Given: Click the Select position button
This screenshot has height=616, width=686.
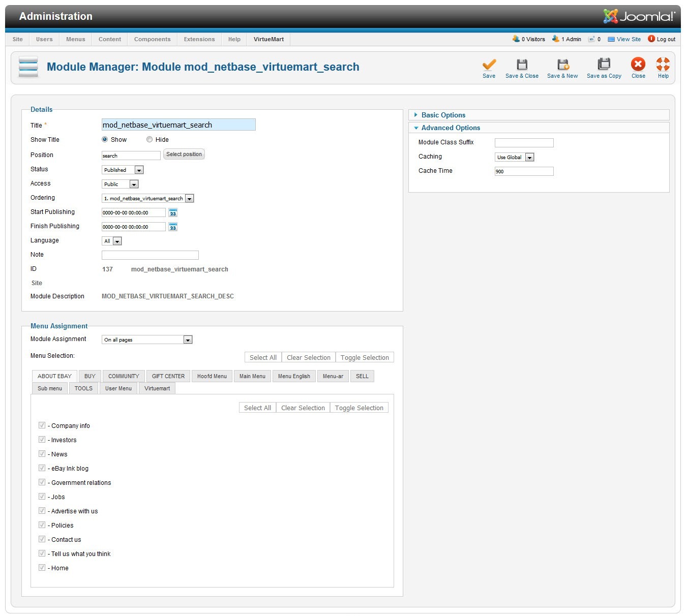Looking at the screenshot, I should pyautogui.click(x=184, y=154).
